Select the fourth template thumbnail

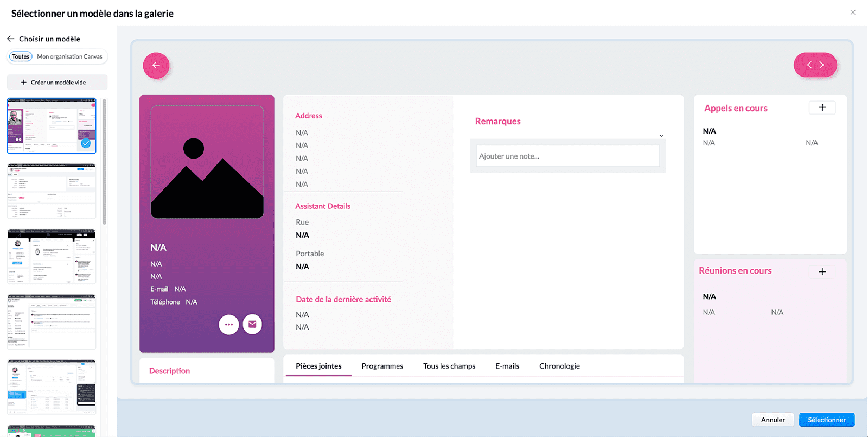[52, 322]
